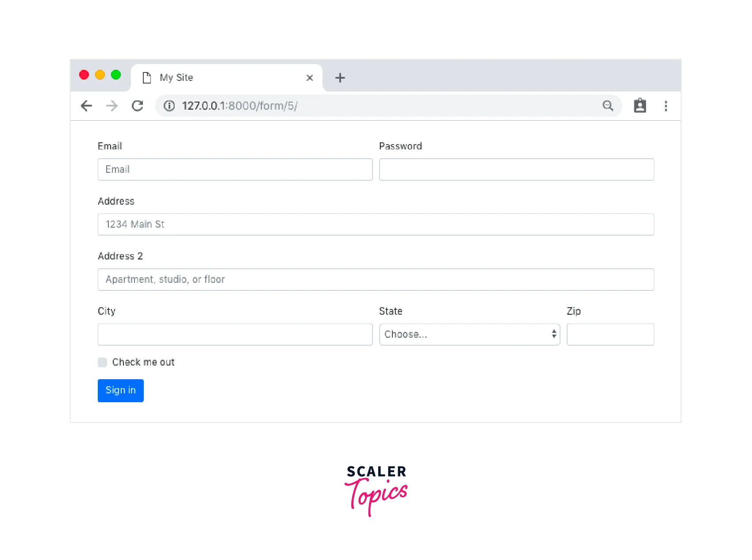Close the My Site tab
Viewport: 752px width, 560px height.
coord(310,78)
